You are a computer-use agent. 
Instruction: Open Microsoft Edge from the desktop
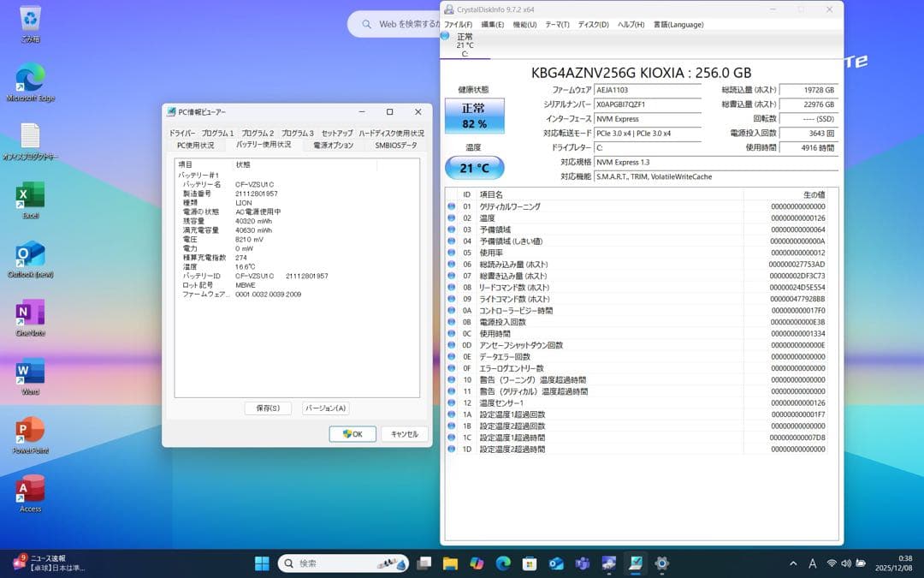pyautogui.click(x=29, y=73)
